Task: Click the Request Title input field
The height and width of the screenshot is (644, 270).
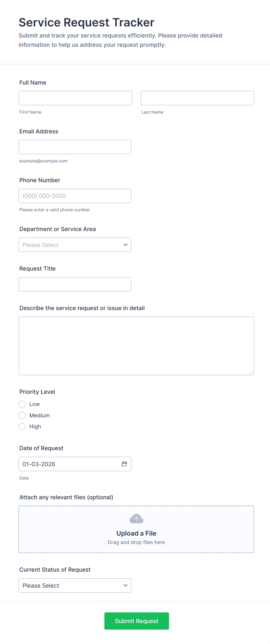Action: click(75, 284)
